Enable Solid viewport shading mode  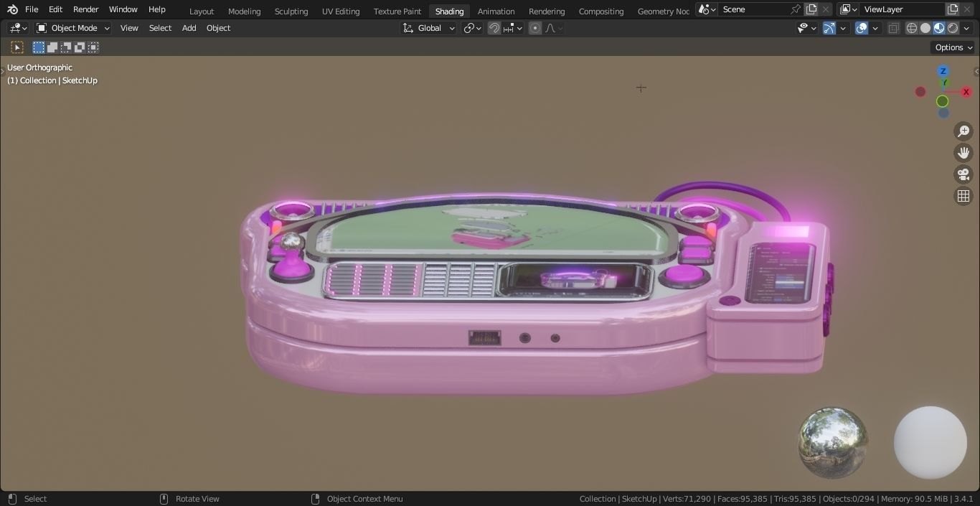pos(925,28)
